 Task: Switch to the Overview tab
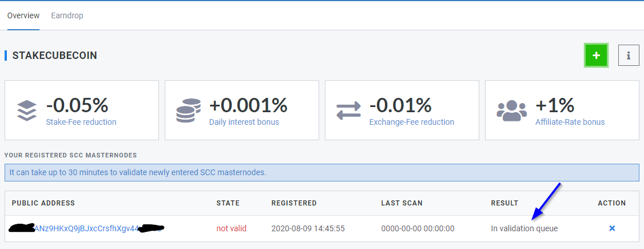[23, 15]
